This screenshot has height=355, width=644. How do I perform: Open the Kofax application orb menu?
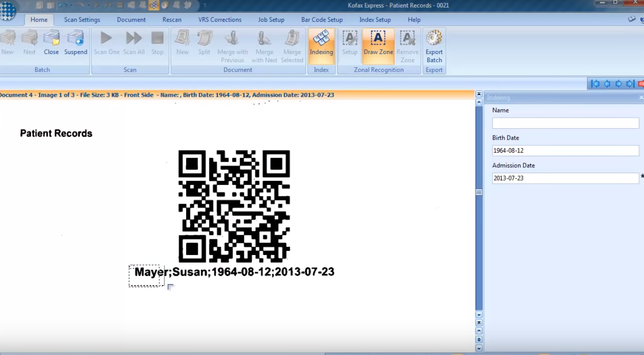[x=8, y=11]
